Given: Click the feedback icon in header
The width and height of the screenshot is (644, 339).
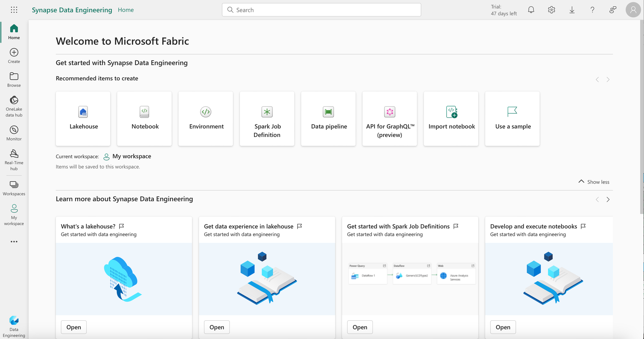Looking at the screenshot, I should point(613,10).
